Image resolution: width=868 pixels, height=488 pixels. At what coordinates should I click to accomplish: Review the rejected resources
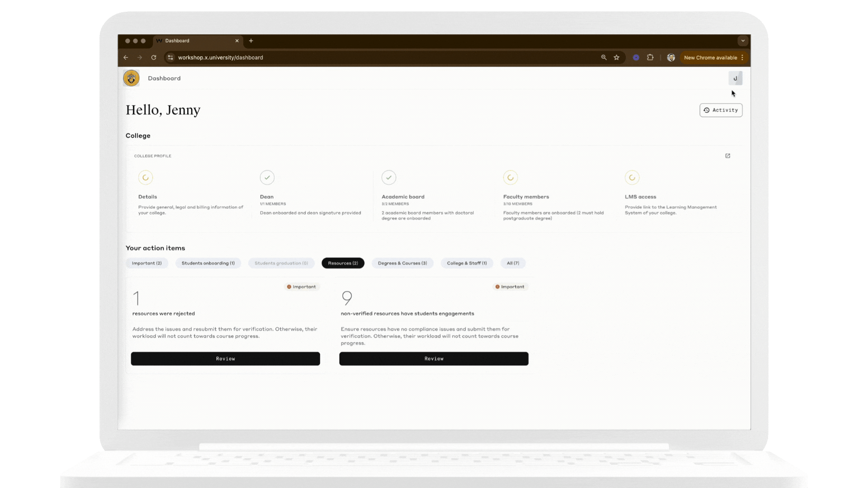point(226,359)
